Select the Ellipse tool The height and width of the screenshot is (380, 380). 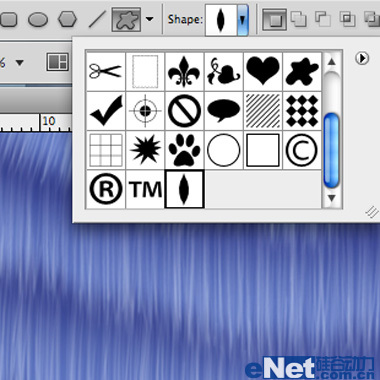click(x=38, y=20)
